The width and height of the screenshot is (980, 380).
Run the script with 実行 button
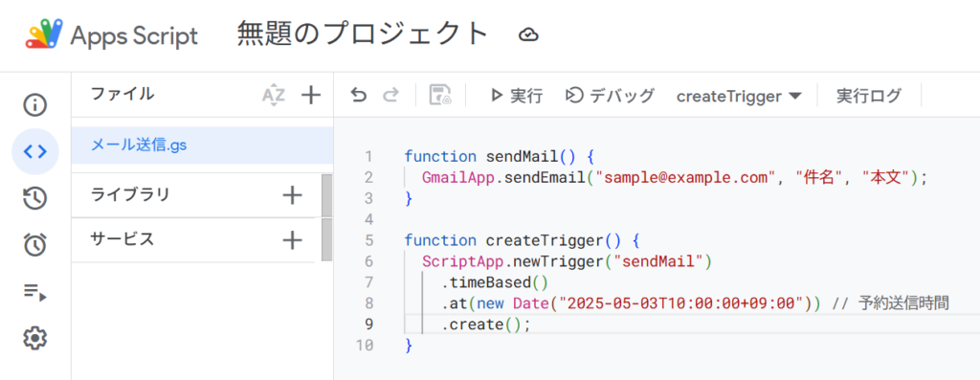coord(517,96)
